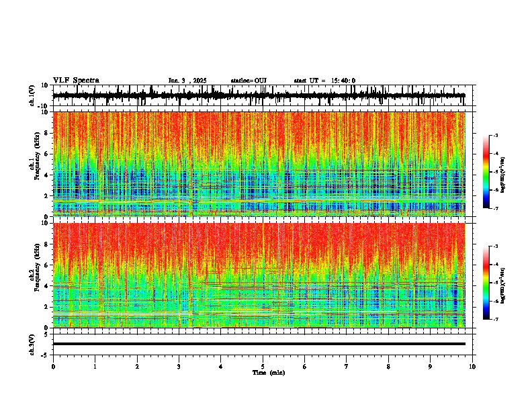Click the start UT 15:40:0 label

324,81
